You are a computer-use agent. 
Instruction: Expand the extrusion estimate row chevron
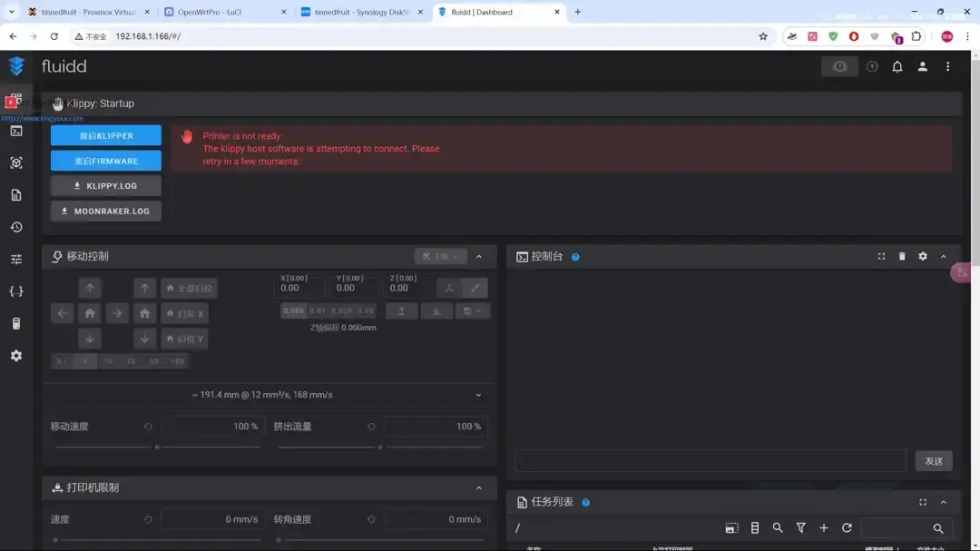tap(479, 395)
